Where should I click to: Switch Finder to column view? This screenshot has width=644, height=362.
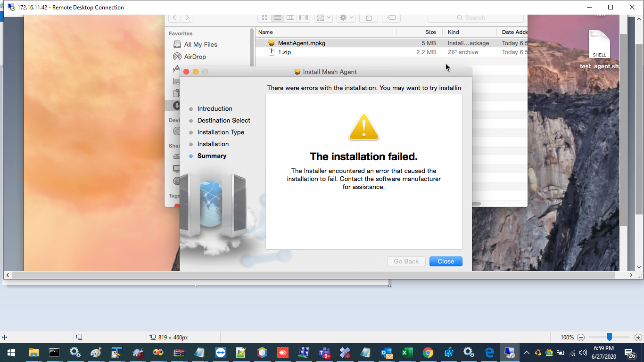(x=290, y=17)
